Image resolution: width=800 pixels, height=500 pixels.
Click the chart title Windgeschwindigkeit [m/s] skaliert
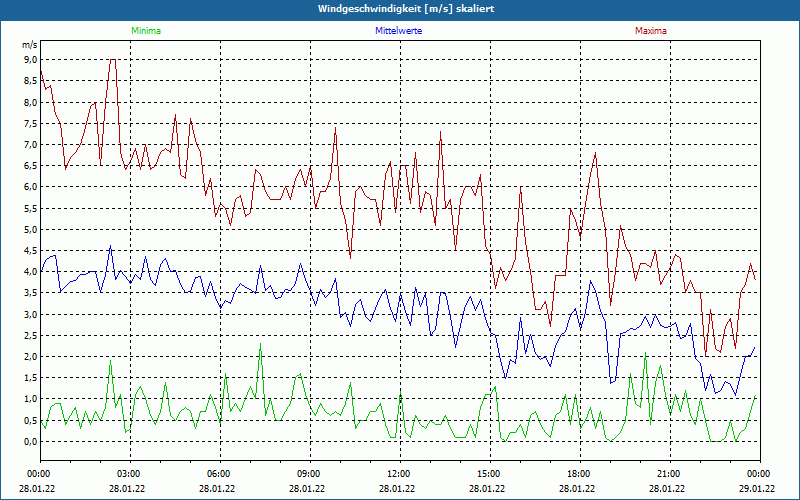[x=406, y=9]
